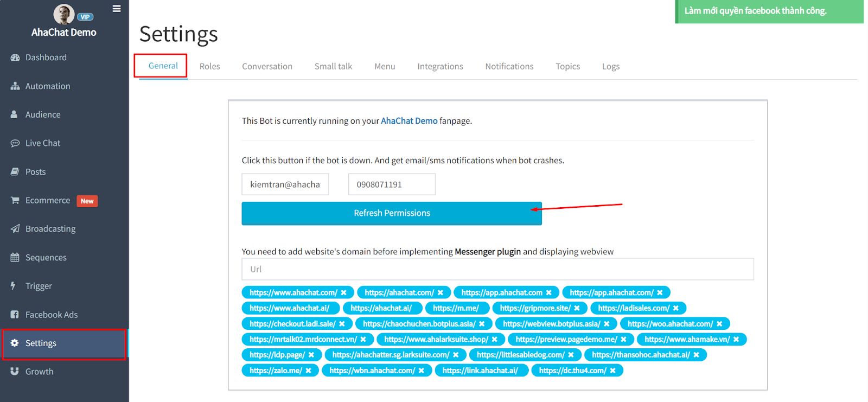Remove https://ahachatter.sg.larksuite.com/ domain tag
The height and width of the screenshot is (402, 868).
456,355
